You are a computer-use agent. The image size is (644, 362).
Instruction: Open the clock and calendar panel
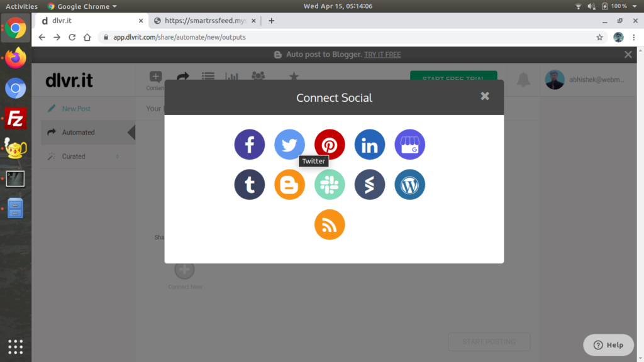tap(338, 6)
